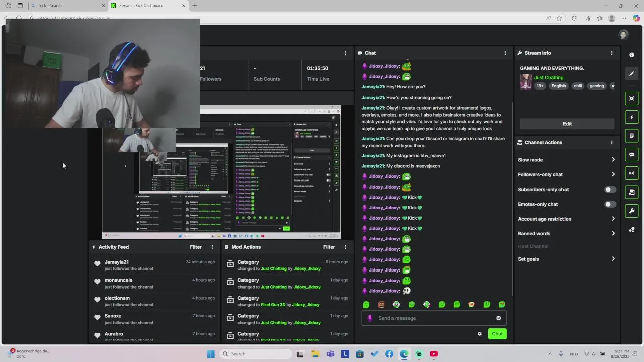Click the Just Chatting category thumbnail image
The width and height of the screenshot is (644, 362).
pyautogui.click(x=526, y=82)
